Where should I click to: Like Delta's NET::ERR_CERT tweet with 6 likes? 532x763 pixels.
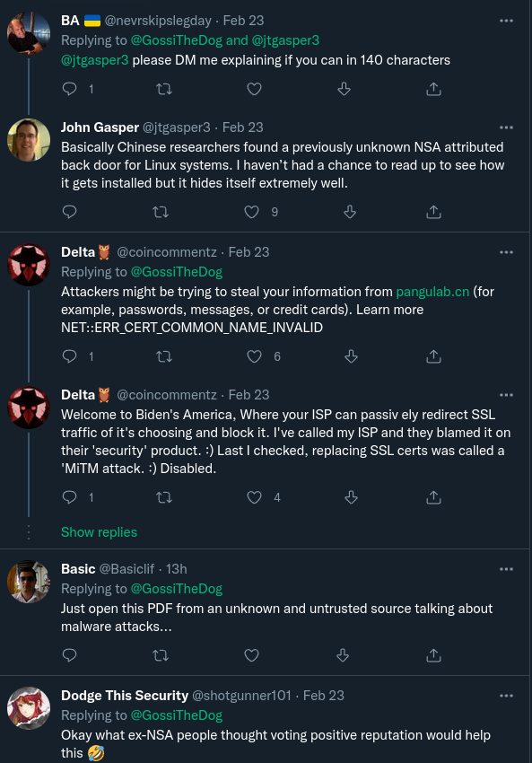254,356
